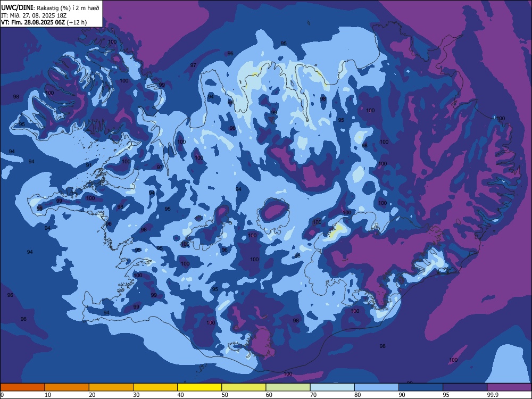Click the legend tick label '30'
Image resolution: width=532 pixels, height=399 pixels.
136,395
